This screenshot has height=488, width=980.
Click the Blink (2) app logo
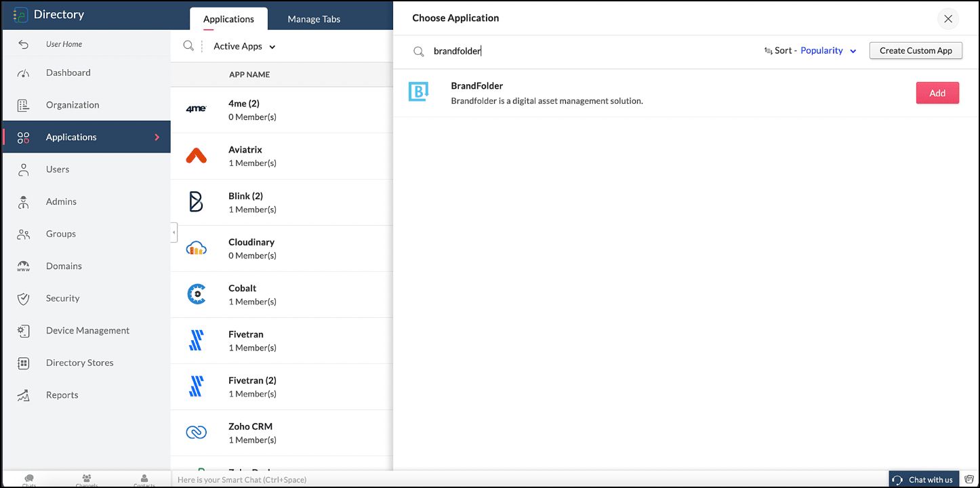pos(196,202)
